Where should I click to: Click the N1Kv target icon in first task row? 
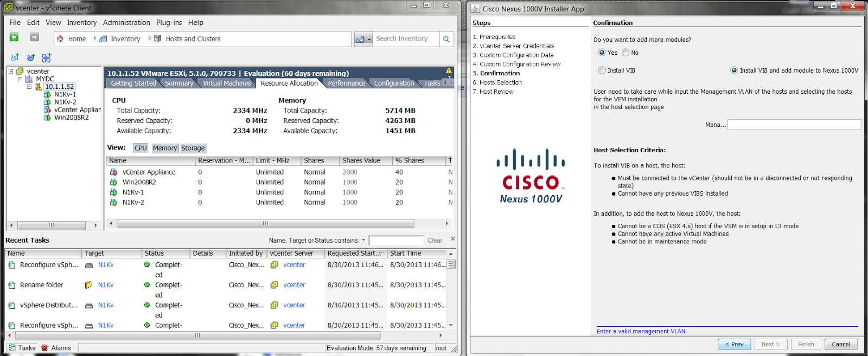coord(89,265)
